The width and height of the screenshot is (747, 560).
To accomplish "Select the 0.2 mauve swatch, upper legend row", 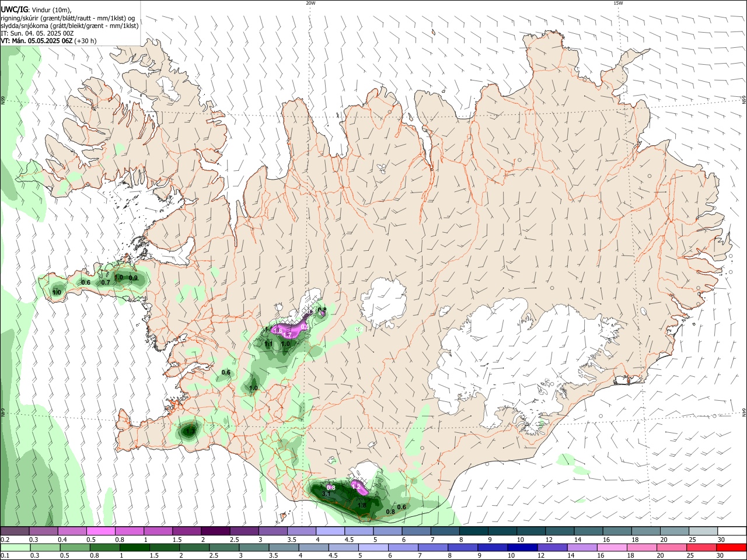I will click(15, 531).
